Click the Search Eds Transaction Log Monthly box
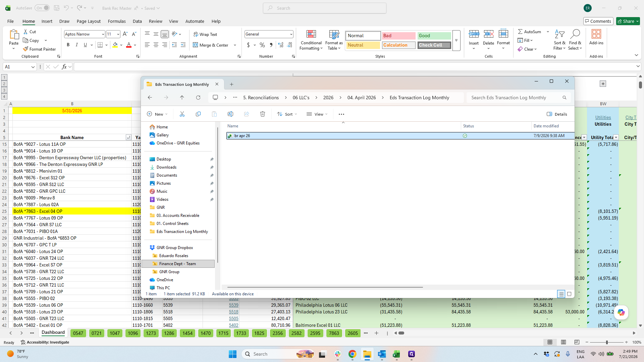Screen dimensions: 644x362 pyautogui.click(x=518, y=98)
